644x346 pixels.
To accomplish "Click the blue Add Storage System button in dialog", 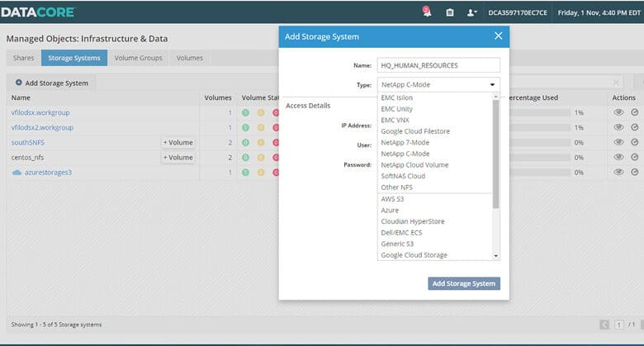I will point(464,283).
